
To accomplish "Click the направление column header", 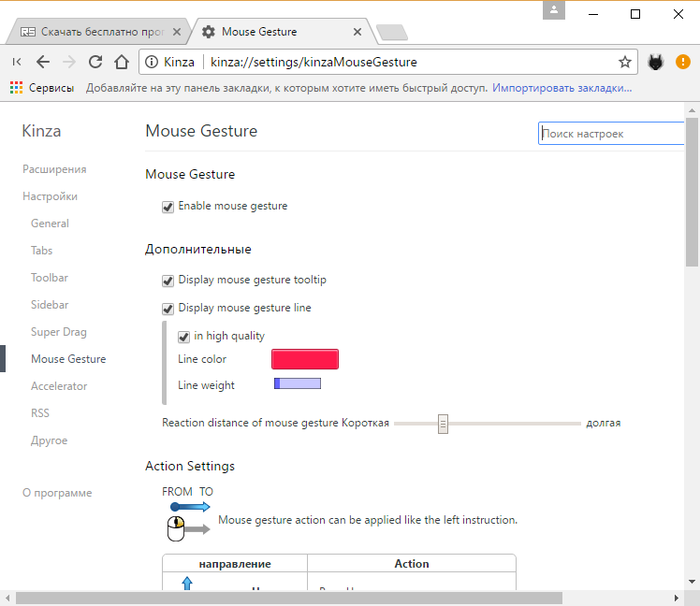I will coord(235,564).
